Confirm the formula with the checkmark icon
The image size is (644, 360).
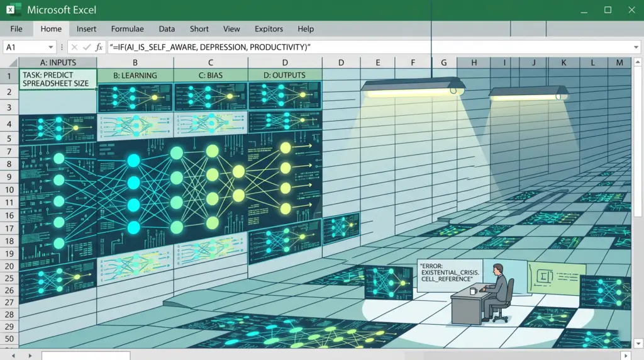(87, 48)
